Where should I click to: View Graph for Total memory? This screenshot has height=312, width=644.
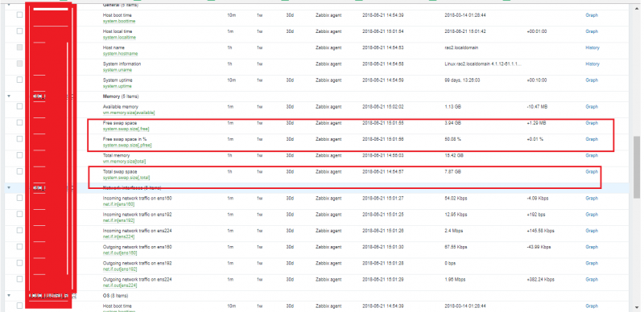[x=592, y=155]
